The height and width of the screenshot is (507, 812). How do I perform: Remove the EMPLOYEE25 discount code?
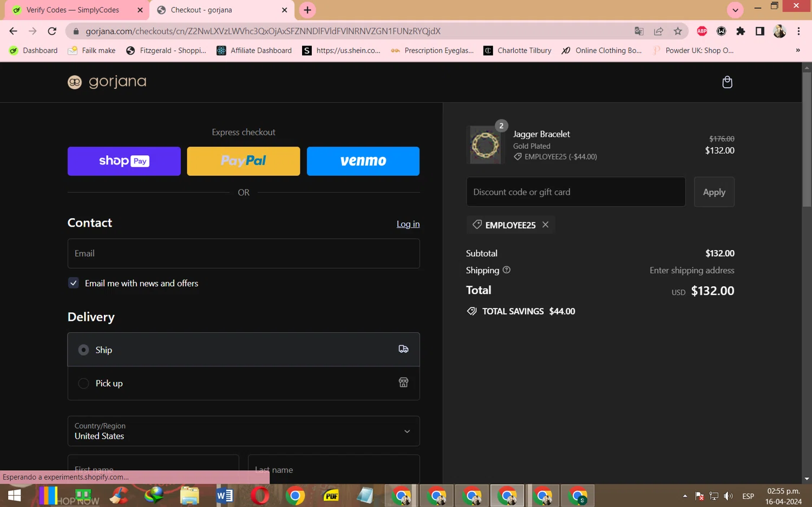[x=545, y=225]
